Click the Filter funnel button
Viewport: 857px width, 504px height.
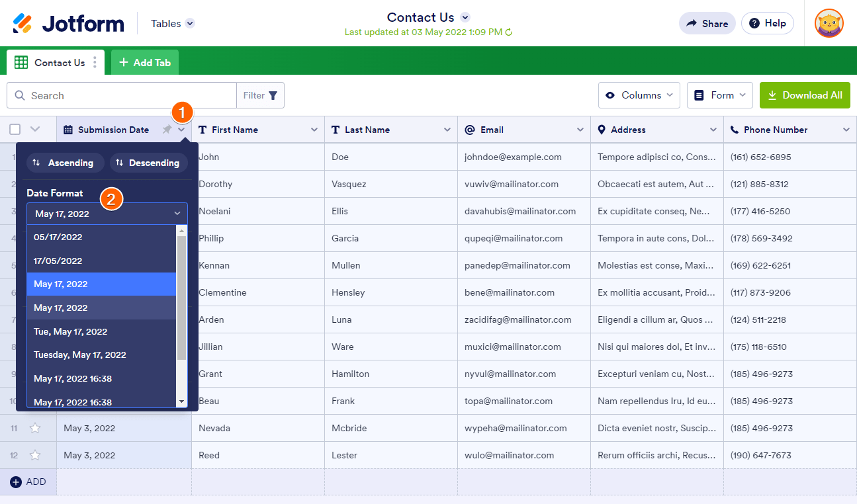pos(261,95)
